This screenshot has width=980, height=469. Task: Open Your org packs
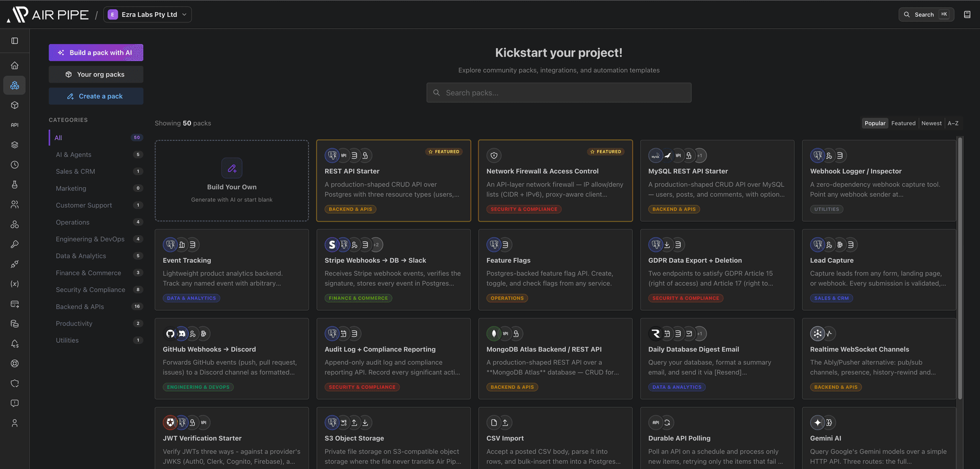click(96, 75)
